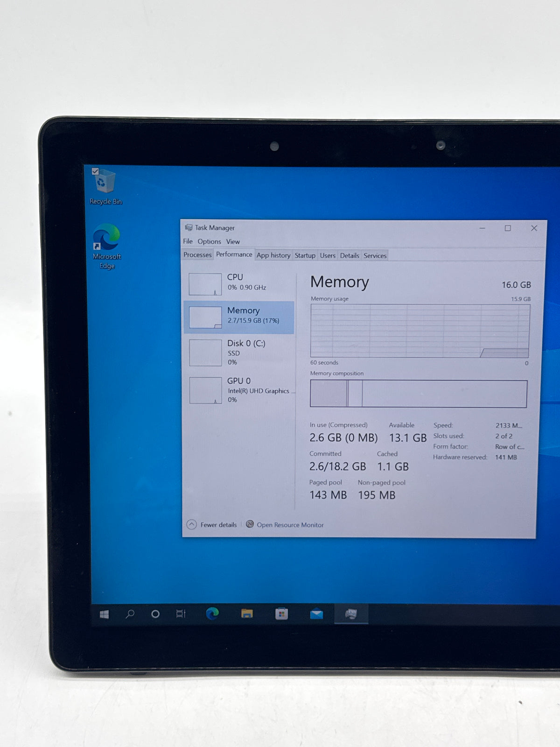Open the Windows Start menu
The width and height of the screenshot is (560, 747).
[104, 614]
